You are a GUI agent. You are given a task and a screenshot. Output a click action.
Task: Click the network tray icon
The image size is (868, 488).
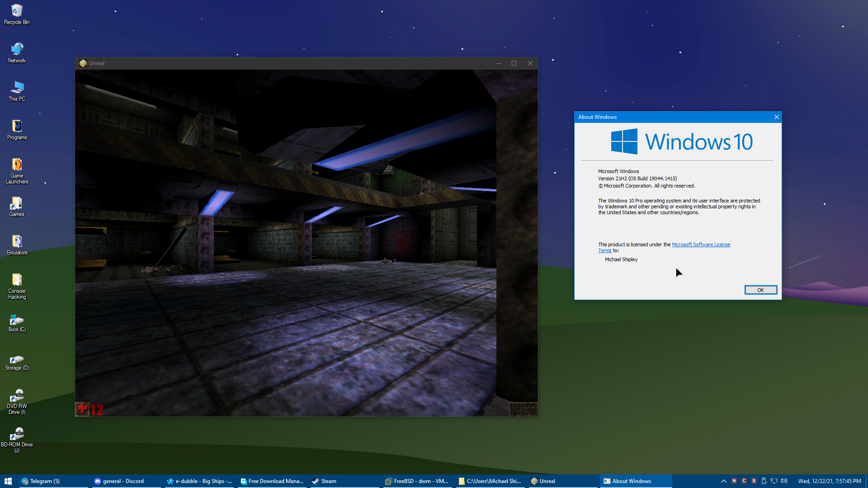774,481
